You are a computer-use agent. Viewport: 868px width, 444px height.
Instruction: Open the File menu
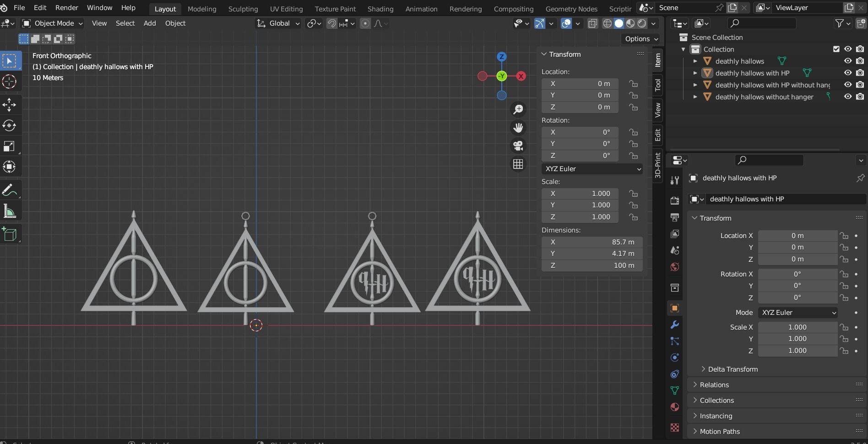(19, 8)
